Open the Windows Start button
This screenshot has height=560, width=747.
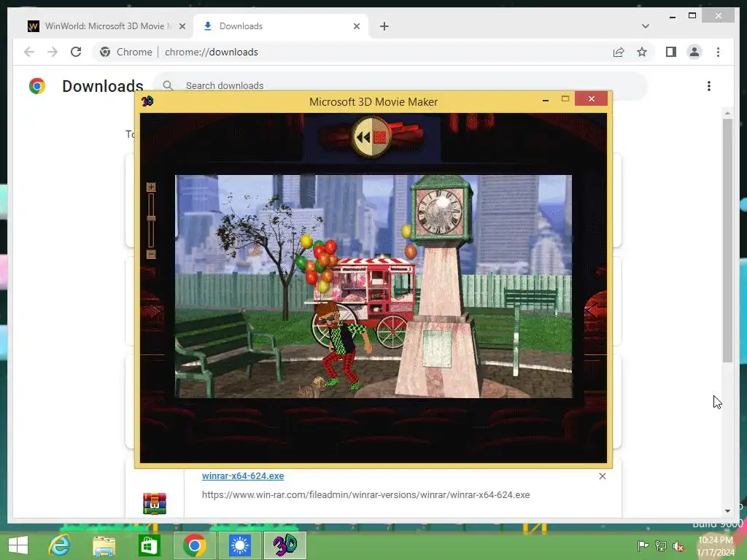18,545
